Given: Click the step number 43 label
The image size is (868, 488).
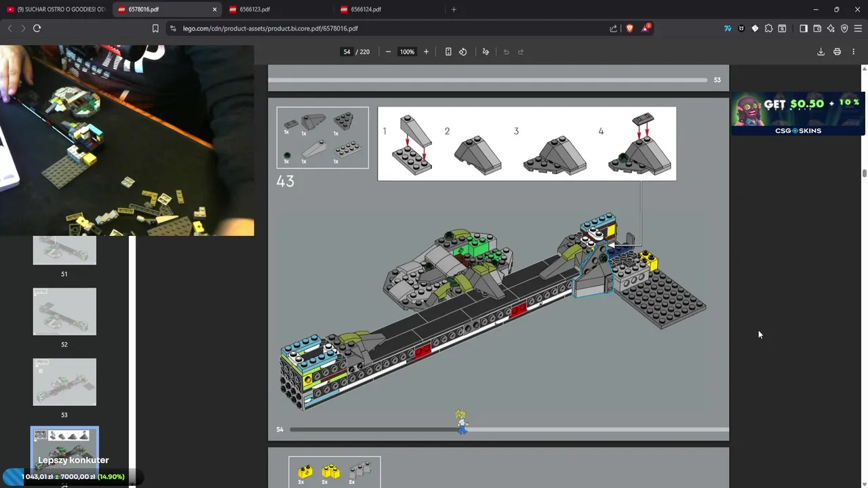Looking at the screenshot, I should click(285, 182).
